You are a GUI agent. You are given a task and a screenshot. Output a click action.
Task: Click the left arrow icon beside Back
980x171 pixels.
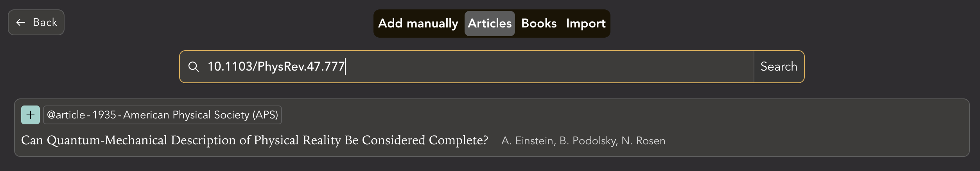pos(21,22)
